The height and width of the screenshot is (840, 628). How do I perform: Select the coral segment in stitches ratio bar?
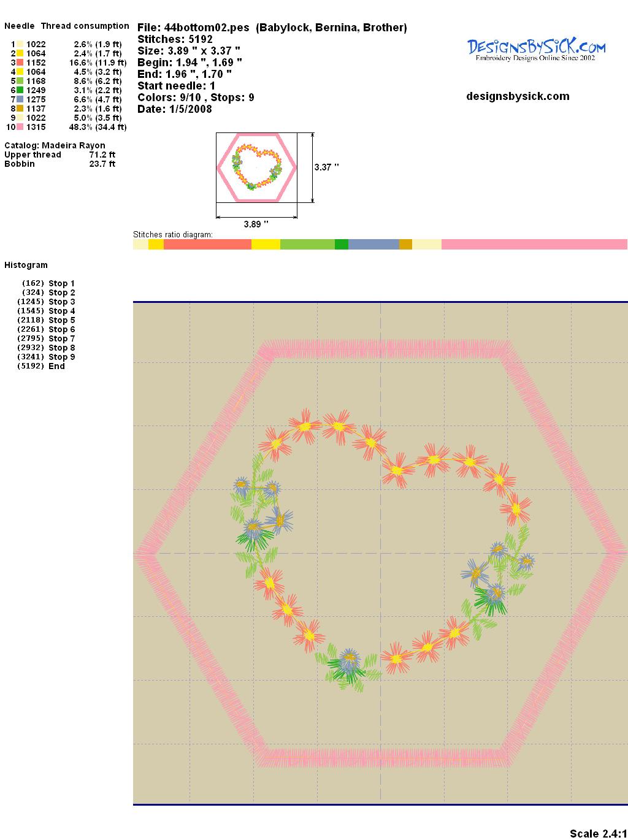207,245
